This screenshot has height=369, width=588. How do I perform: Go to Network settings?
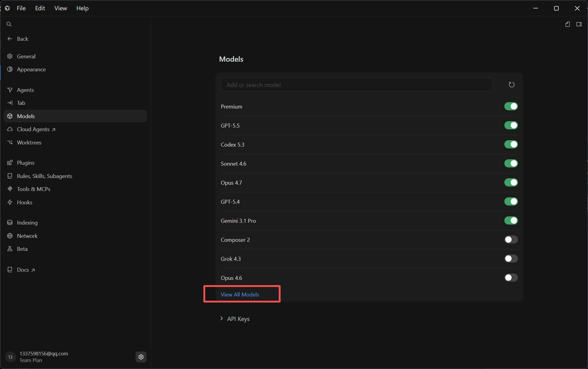pyautogui.click(x=75, y=236)
